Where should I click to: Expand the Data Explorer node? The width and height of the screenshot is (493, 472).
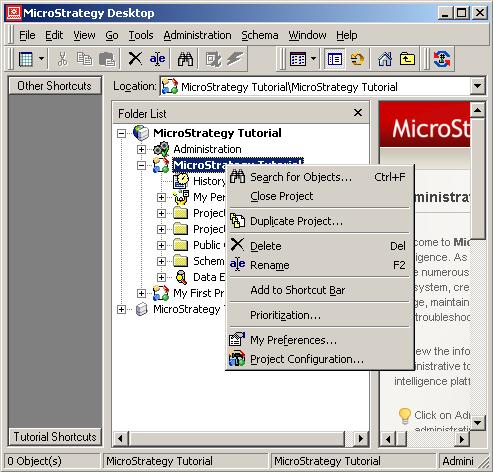tap(161, 277)
